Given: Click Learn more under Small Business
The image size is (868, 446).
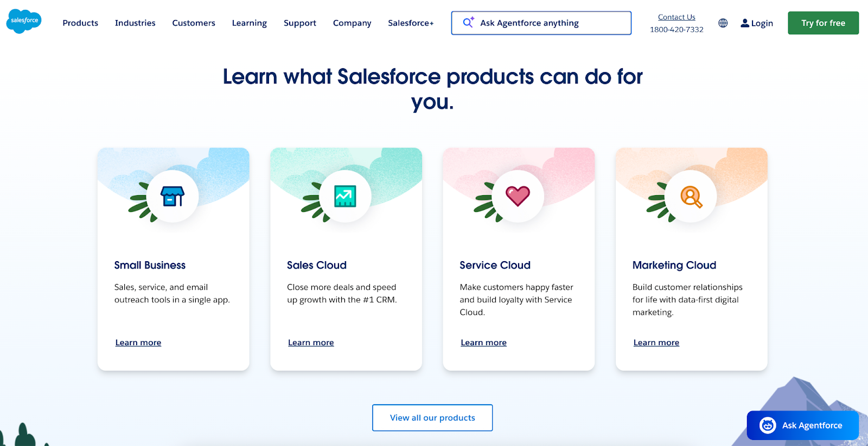Looking at the screenshot, I should [x=138, y=342].
